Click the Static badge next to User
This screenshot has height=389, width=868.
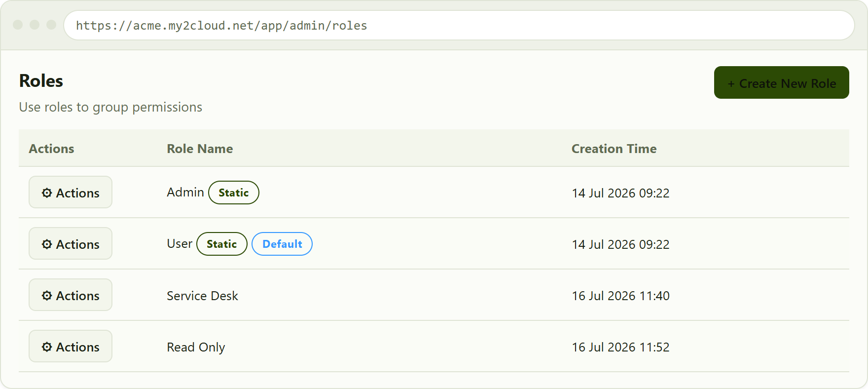222,244
